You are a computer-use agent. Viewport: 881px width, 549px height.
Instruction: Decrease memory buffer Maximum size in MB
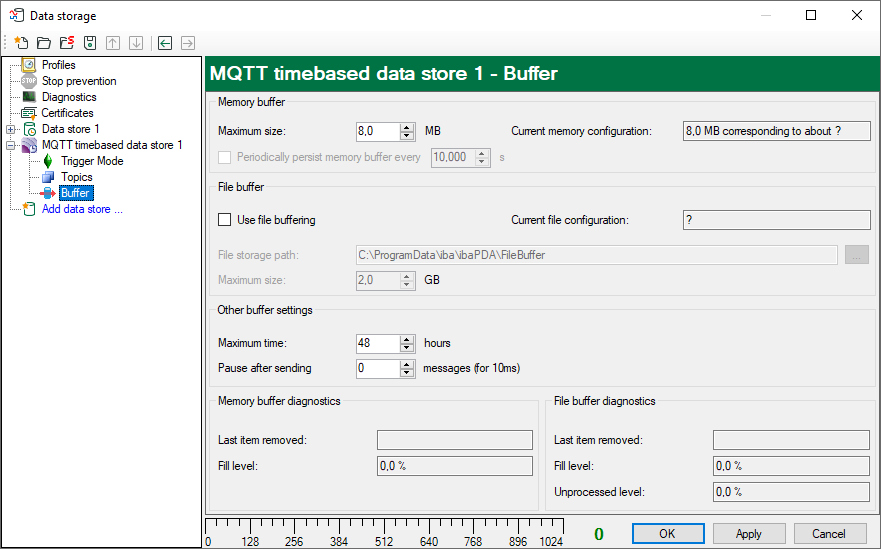[407, 135]
